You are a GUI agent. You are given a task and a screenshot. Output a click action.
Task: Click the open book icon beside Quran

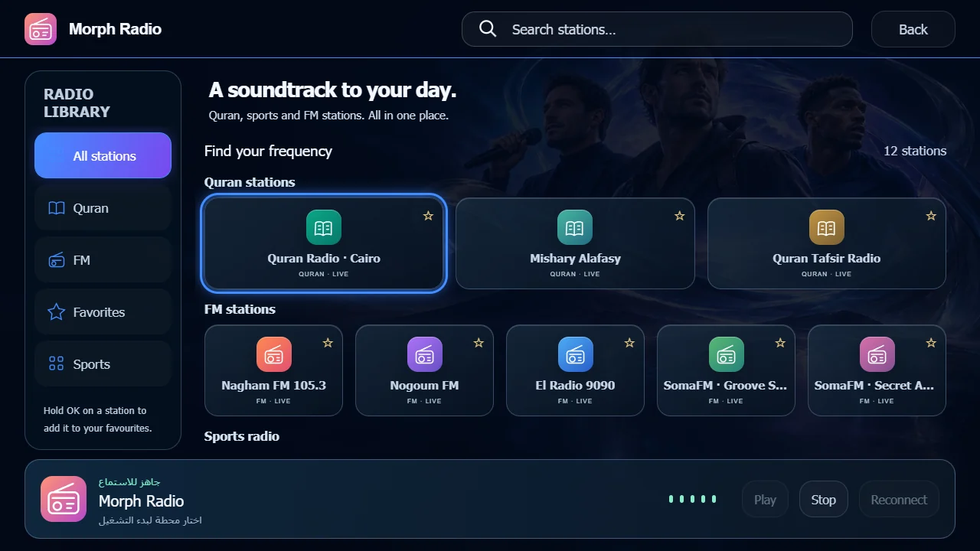coord(57,208)
